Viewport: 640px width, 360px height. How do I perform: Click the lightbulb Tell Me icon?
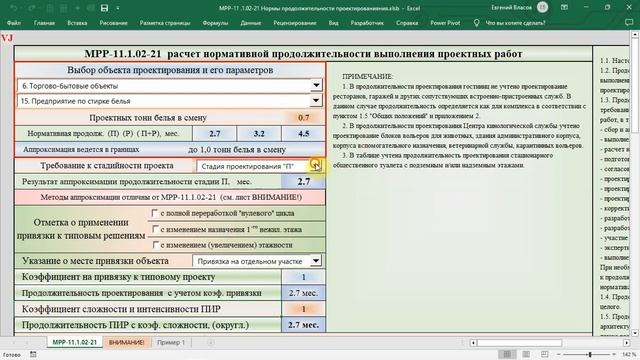click(x=476, y=23)
